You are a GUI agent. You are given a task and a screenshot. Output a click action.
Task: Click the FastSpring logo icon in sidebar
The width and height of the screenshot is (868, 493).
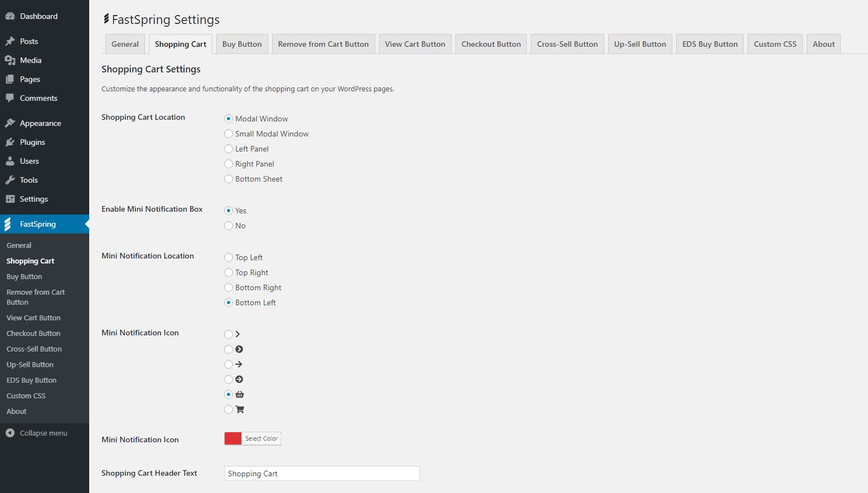tap(8, 224)
